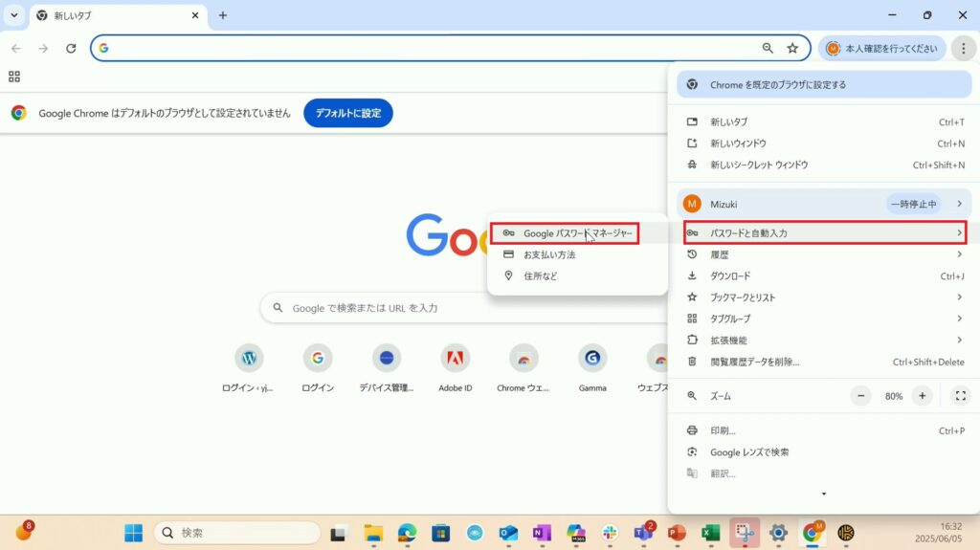Open the tab search dropdown arrow

pyautogui.click(x=13, y=15)
